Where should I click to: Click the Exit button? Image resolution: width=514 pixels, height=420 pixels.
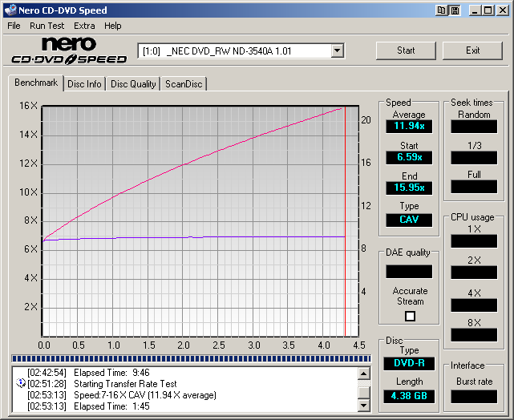[472, 50]
